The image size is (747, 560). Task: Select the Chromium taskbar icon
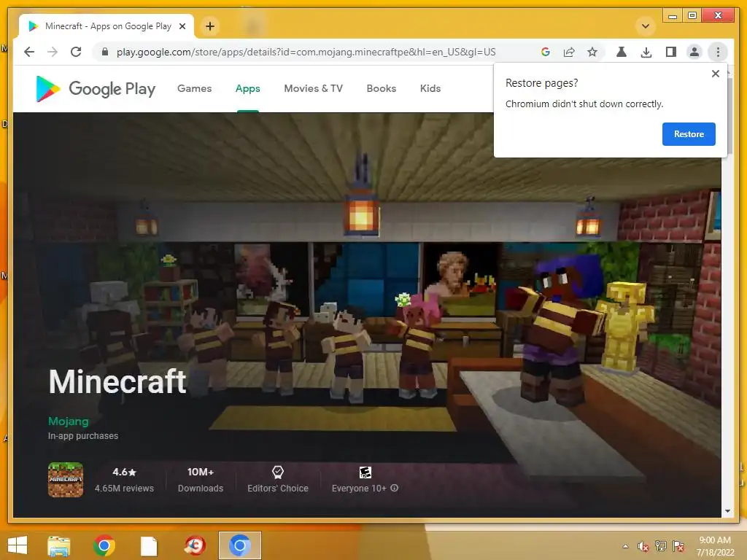pos(239,545)
